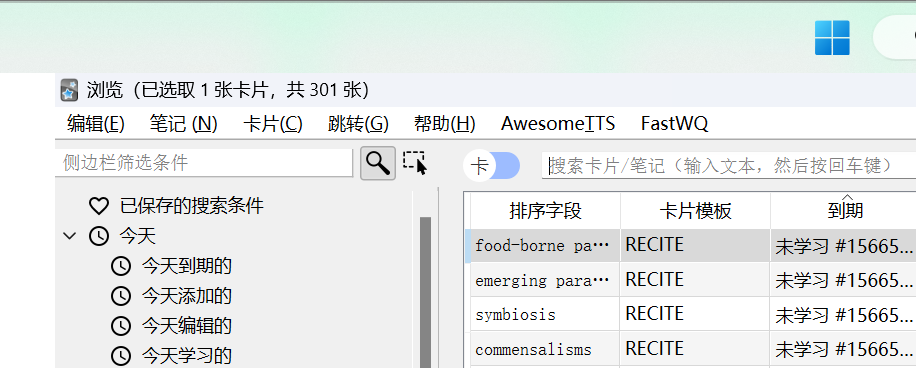The width and height of the screenshot is (916, 368).
Task: Click the Anki browser window icon
Action: (70, 91)
